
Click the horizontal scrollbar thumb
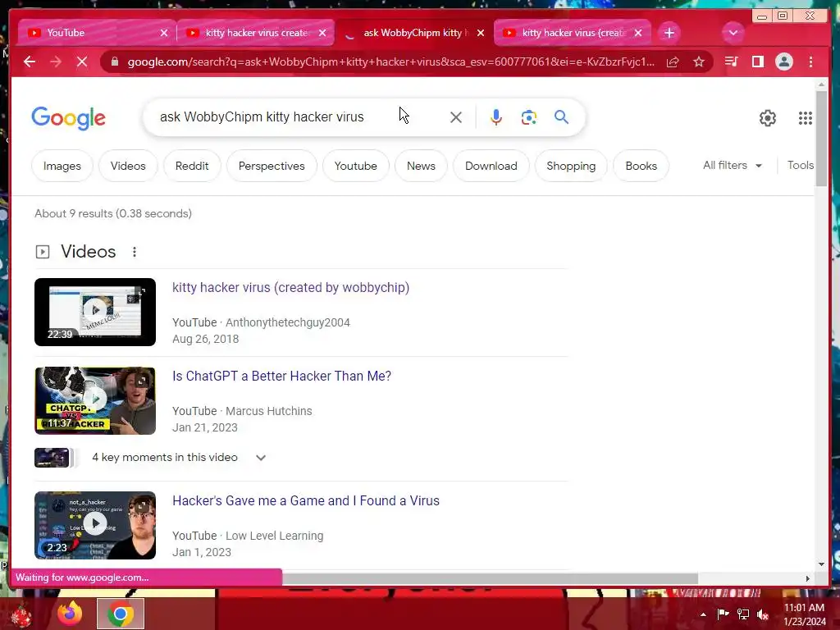tap(491, 578)
